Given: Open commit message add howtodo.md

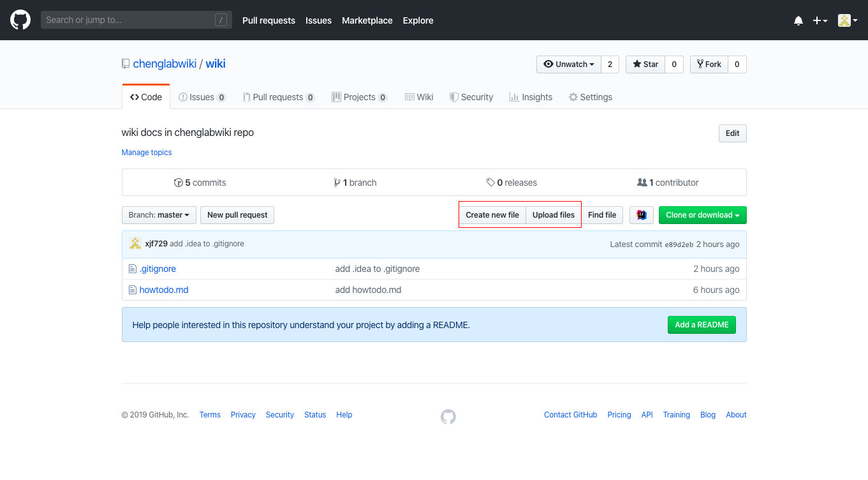Looking at the screenshot, I should point(368,290).
